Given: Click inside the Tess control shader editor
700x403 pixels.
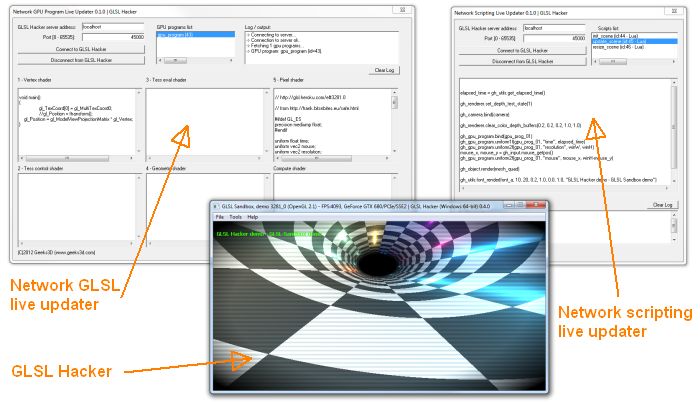Looking at the screenshot, I should pos(77,207).
